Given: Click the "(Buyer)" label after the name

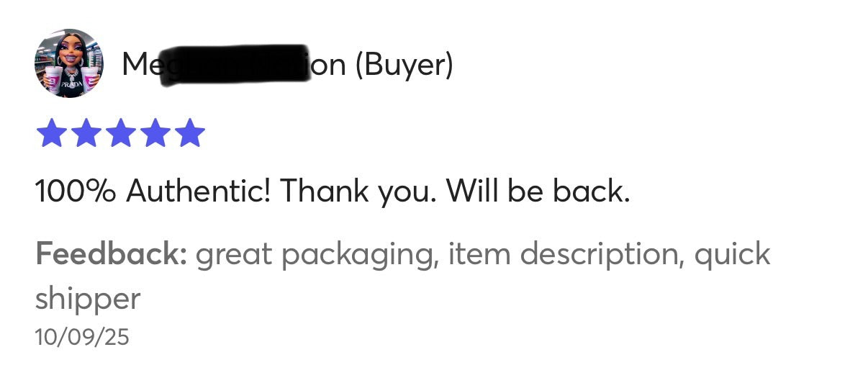Looking at the screenshot, I should 404,65.
